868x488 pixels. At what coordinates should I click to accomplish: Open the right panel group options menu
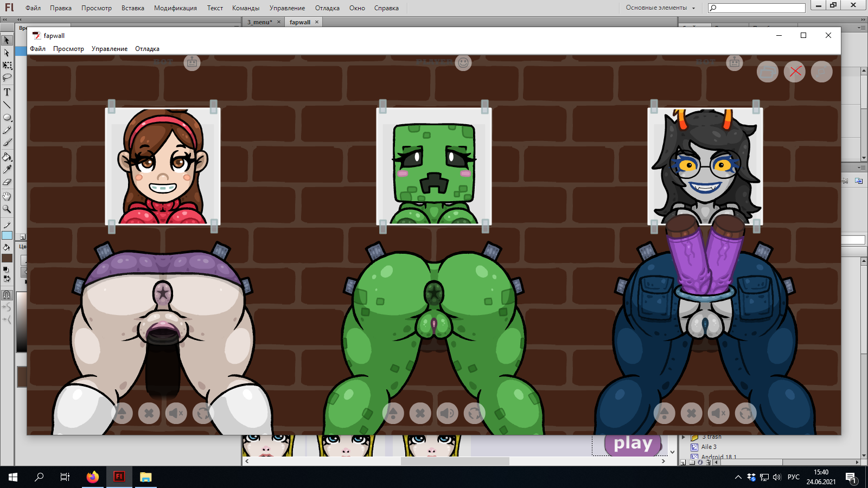pos(862,27)
